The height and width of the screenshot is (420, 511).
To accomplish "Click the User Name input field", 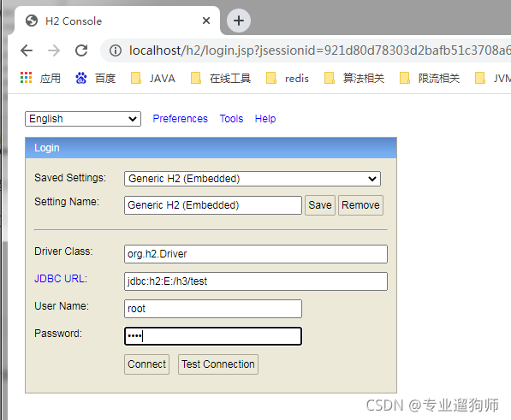I will coord(213,309).
